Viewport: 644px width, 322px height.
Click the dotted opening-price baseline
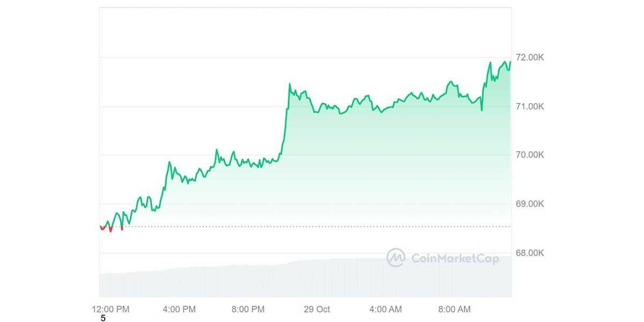pos(322,226)
